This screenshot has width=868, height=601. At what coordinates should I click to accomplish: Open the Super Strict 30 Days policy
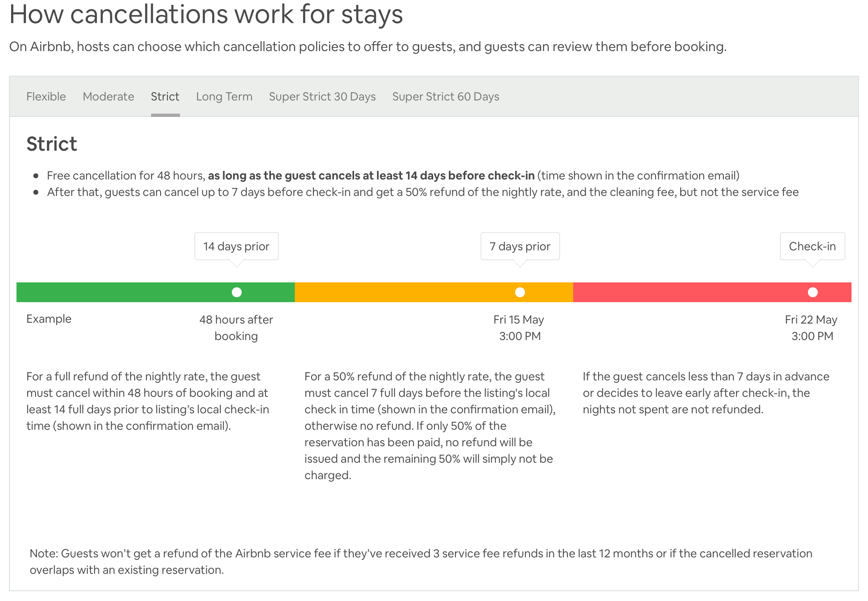(x=322, y=96)
